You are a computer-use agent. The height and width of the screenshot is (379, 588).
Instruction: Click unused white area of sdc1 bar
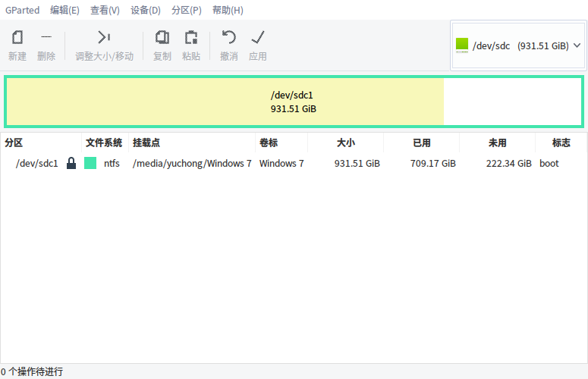512,102
